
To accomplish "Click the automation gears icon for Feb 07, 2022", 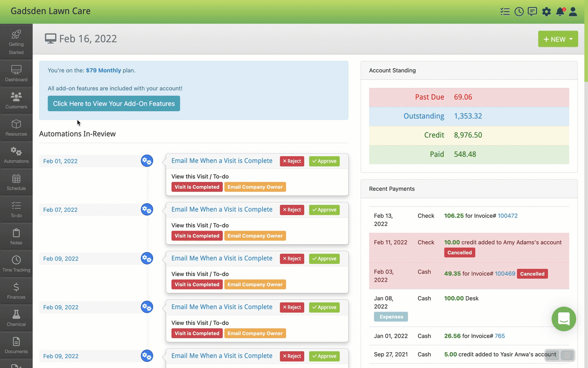I will 147,209.
